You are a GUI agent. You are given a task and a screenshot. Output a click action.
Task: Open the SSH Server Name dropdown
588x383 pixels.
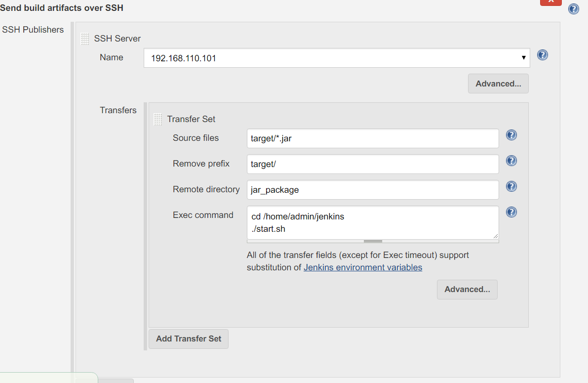pyautogui.click(x=337, y=58)
